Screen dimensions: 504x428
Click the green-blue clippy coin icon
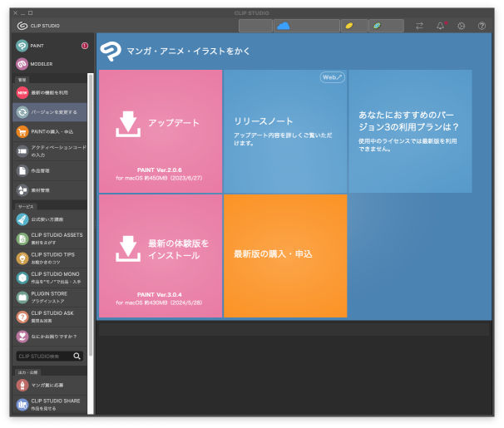point(377,26)
